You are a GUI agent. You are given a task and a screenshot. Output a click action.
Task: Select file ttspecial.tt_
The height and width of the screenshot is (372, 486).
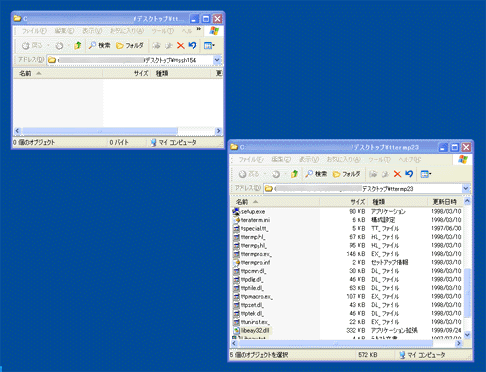click(x=255, y=229)
